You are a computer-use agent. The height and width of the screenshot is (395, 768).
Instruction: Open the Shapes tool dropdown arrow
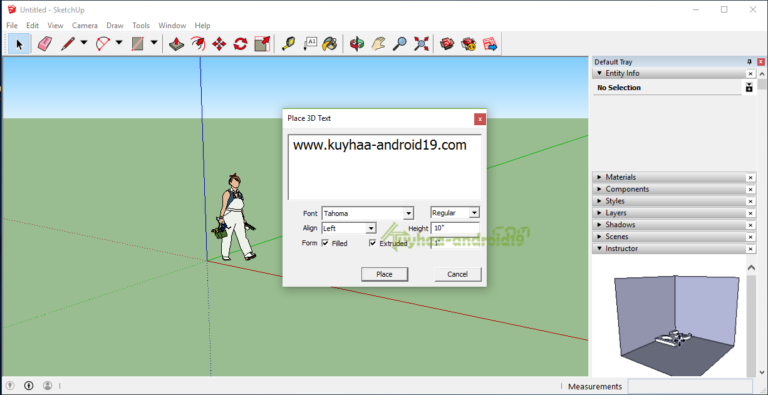(x=154, y=43)
